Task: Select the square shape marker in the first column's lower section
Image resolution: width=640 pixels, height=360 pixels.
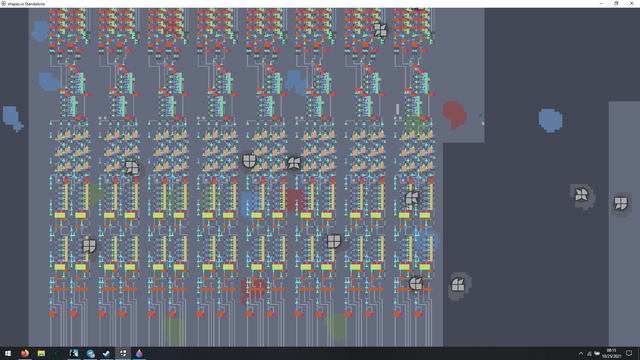Action: tap(89, 246)
